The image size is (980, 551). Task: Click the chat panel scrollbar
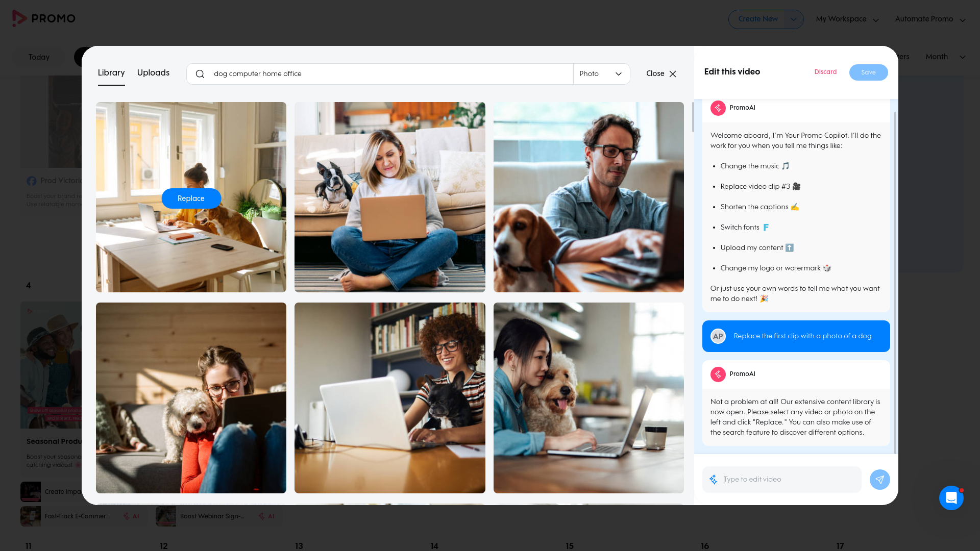coord(895,282)
